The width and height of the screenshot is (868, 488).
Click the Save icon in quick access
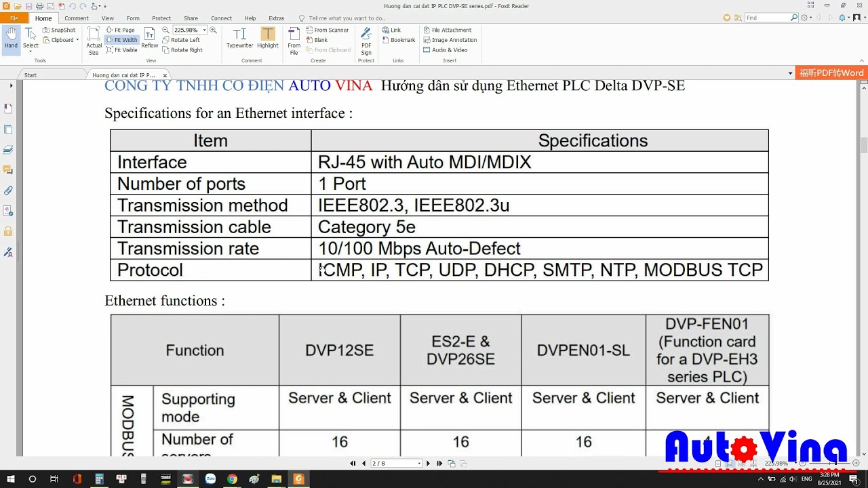coord(28,6)
